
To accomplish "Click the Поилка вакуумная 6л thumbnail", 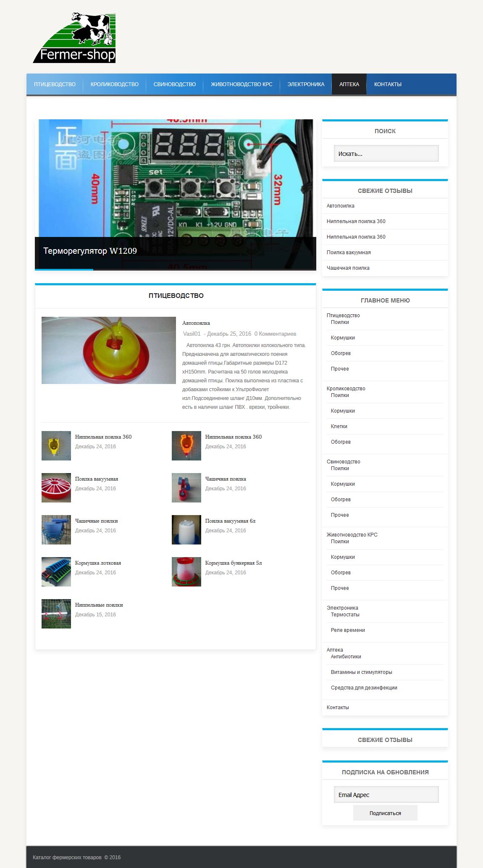I will (186, 530).
